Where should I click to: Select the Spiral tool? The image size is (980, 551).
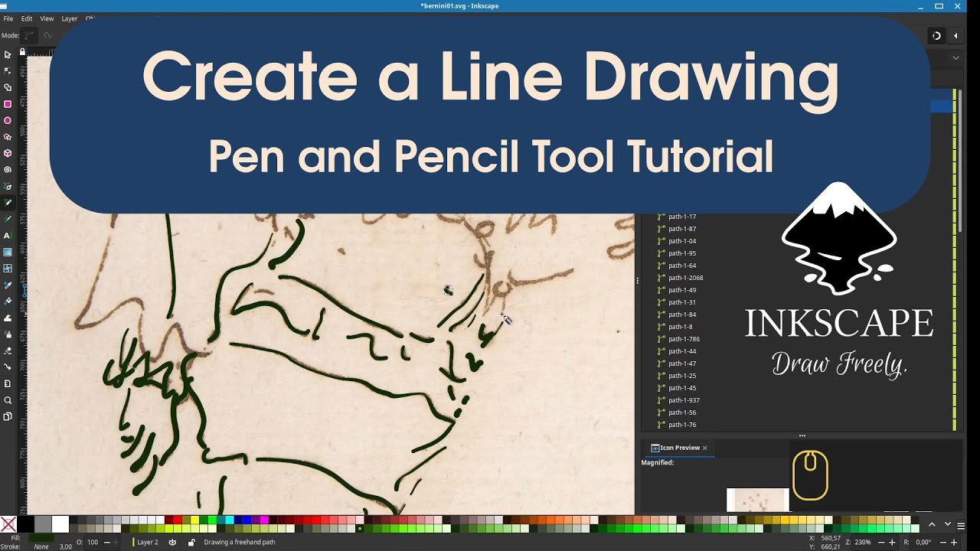click(8, 170)
